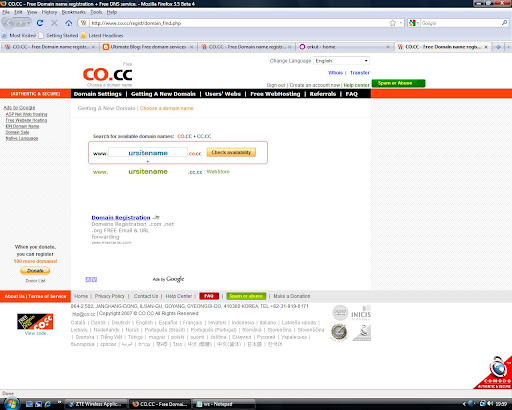Viewport: 512px width, 410px height.
Task: Close the Ultimate Blog tab
Action: click(191, 47)
